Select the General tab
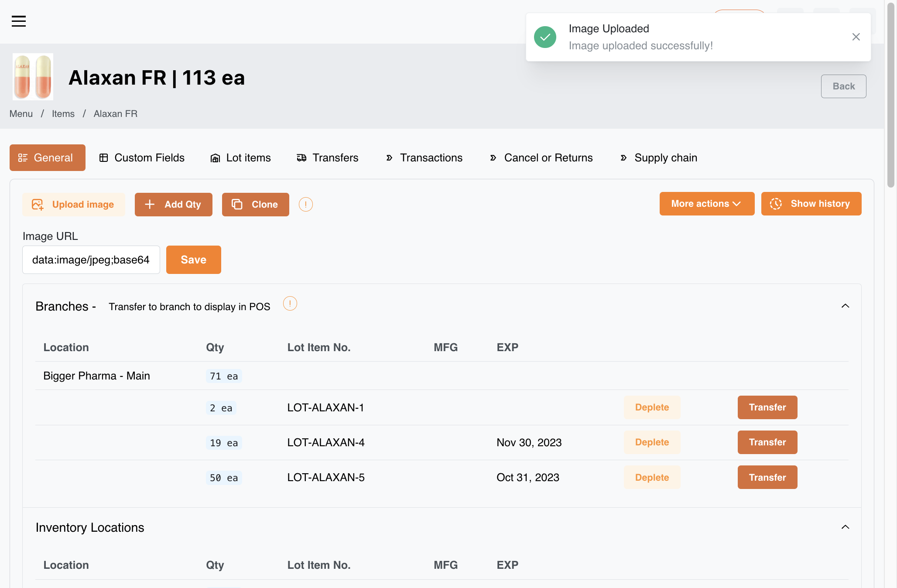Viewport: 897px width, 588px height. click(x=48, y=157)
